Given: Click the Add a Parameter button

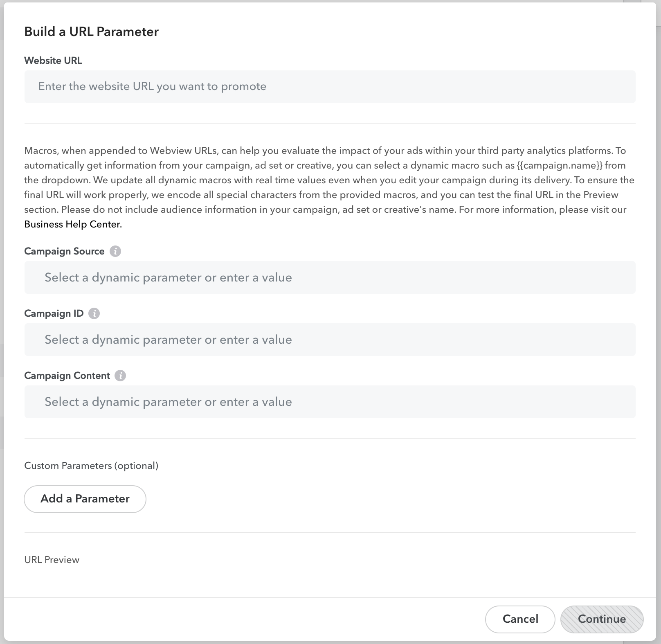Looking at the screenshot, I should tap(85, 499).
